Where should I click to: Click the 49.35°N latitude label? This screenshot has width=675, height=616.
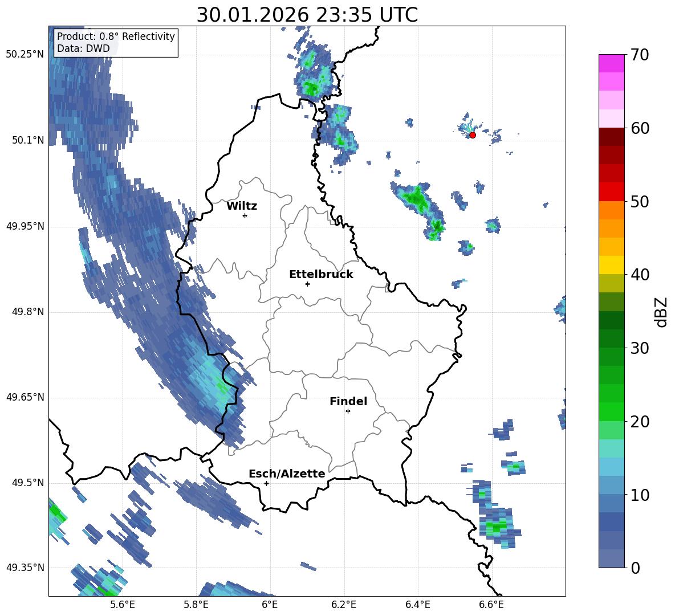point(25,568)
